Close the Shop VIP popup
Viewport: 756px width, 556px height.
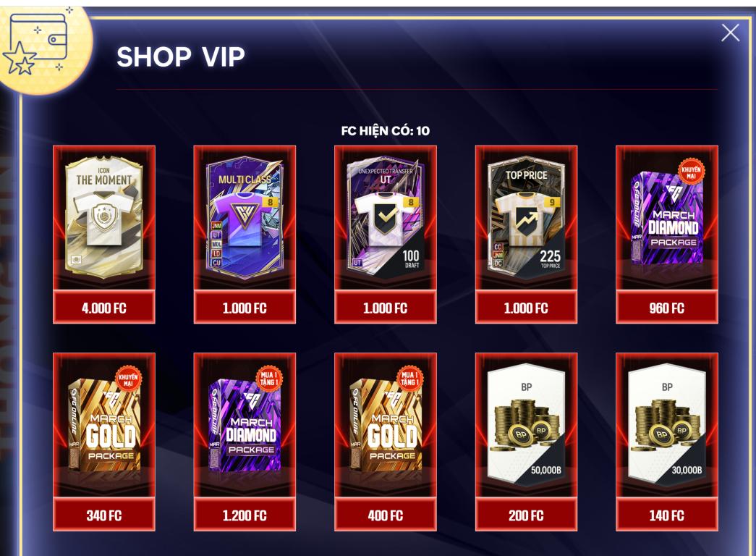pos(731,33)
